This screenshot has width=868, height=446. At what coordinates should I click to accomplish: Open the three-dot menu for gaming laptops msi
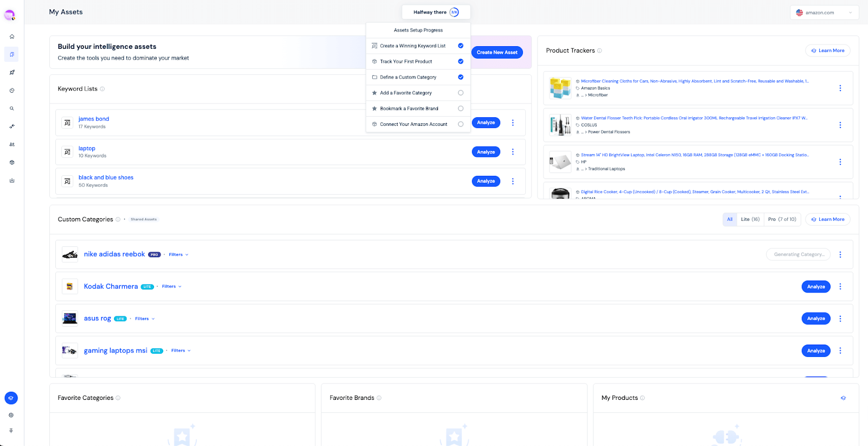pyautogui.click(x=840, y=351)
